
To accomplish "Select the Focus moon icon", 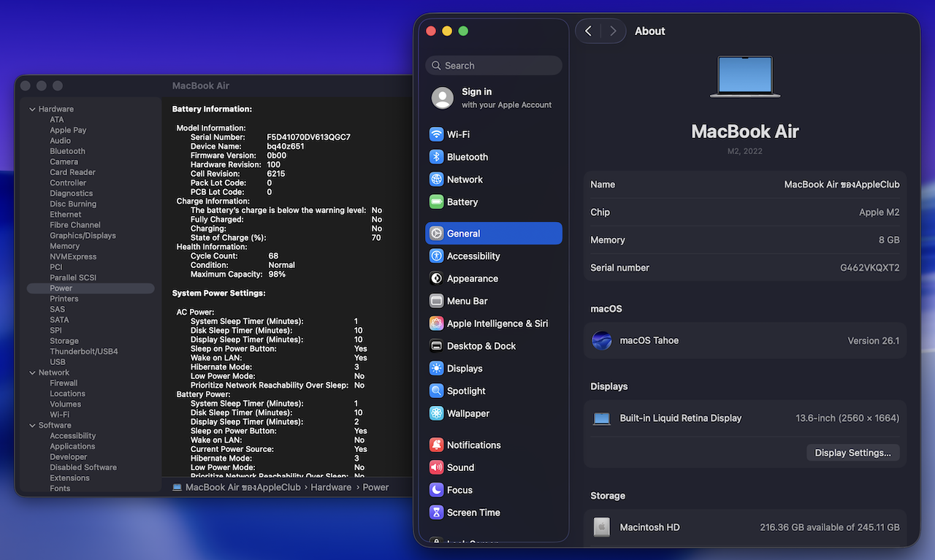I will click(436, 490).
